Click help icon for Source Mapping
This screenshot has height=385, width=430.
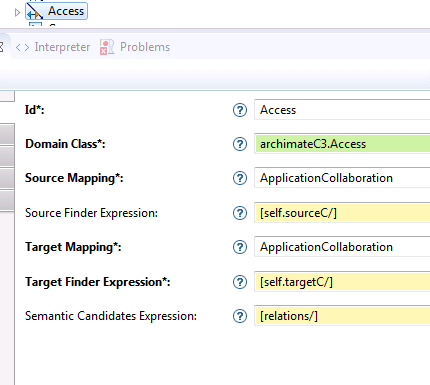pos(240,178)
